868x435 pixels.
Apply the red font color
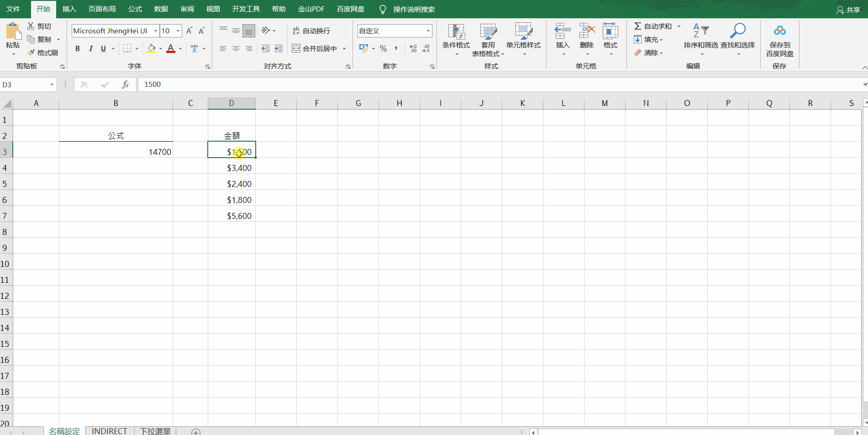pos(171,48)
